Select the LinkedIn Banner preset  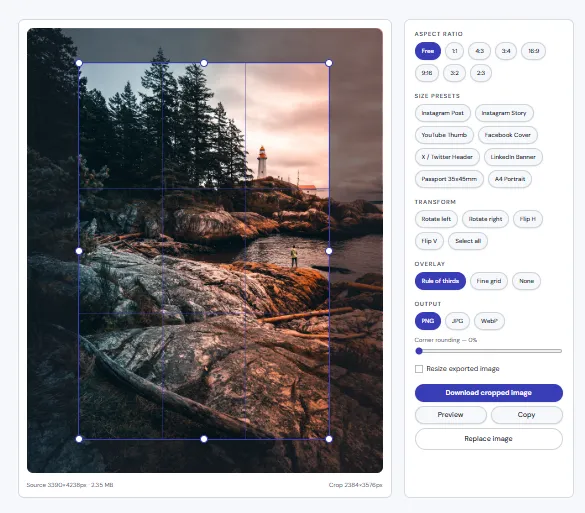coord(513,157)
